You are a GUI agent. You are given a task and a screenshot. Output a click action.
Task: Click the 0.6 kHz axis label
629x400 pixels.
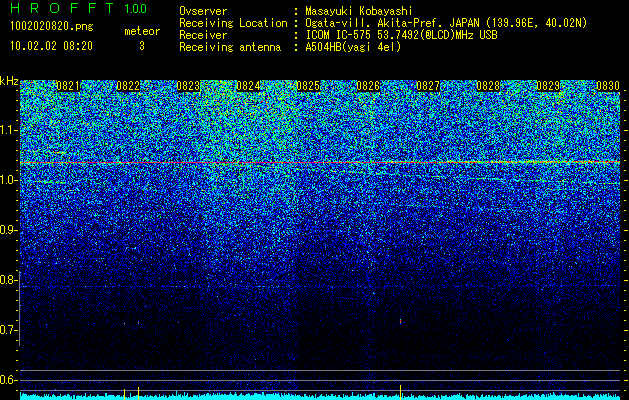click(x=7, y=380)
